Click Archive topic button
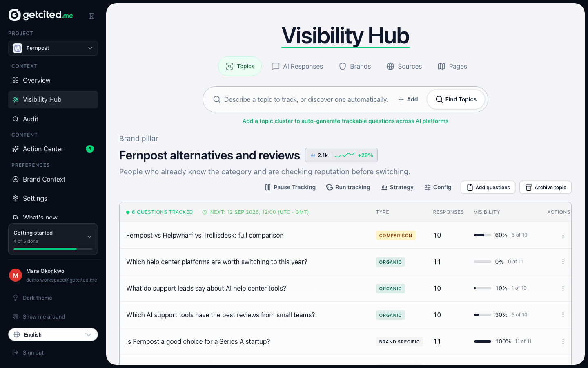The height and width of the screenshot is (368, 588). point(546,187)
